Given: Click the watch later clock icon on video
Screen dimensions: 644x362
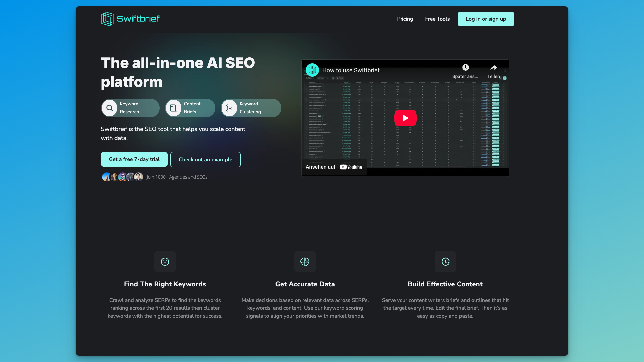Looking at the screenshot, I should (x=465, y=68).
